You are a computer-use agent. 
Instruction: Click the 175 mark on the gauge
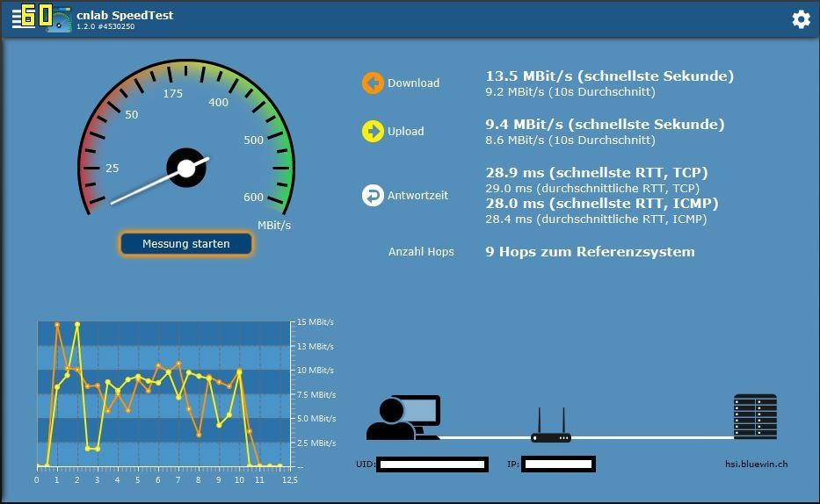coord(172,94)
